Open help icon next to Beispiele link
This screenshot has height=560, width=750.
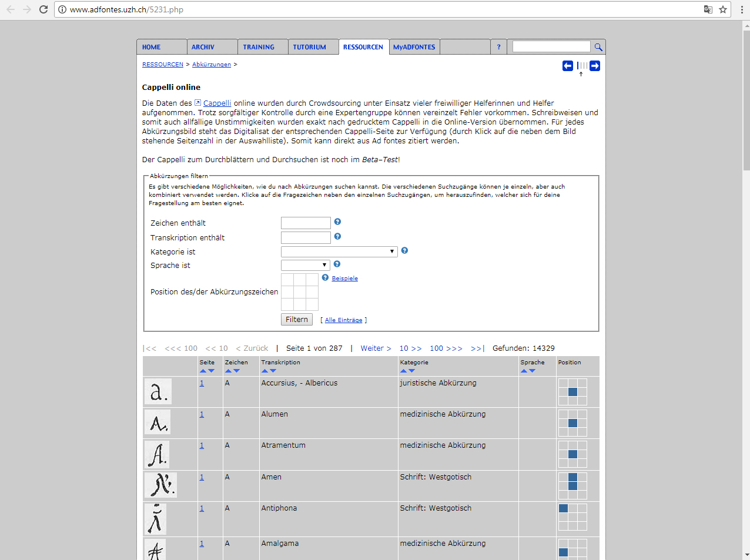(x=325, y=277)
